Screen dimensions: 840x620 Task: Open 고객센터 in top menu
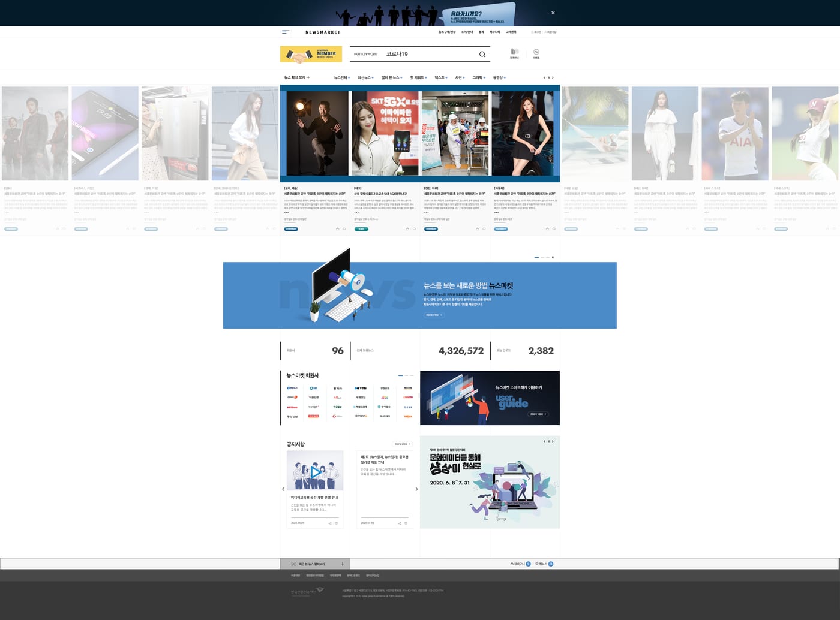(511, 32)
